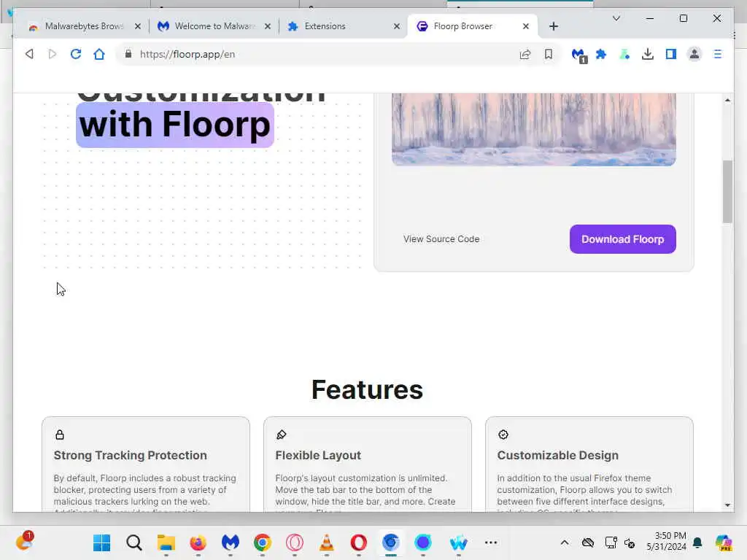Open File Explorer from taskbar
747x560 pixels.
coord(166,542)
